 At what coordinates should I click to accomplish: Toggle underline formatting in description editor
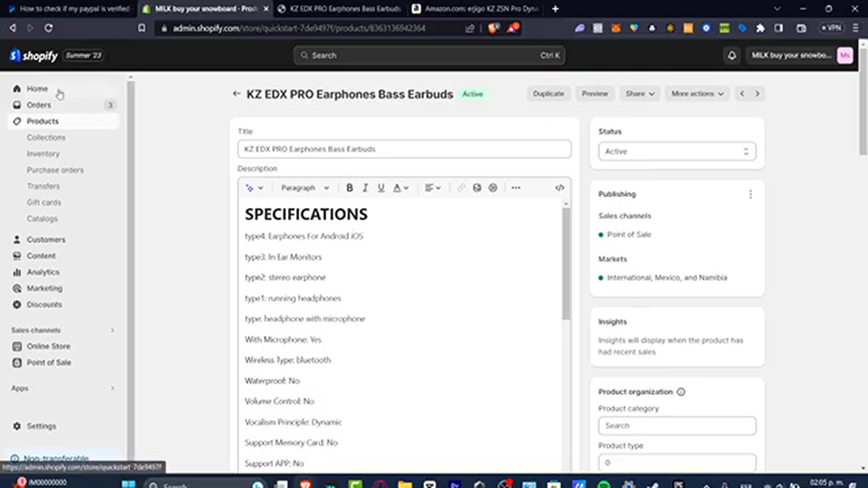[381, 188]
